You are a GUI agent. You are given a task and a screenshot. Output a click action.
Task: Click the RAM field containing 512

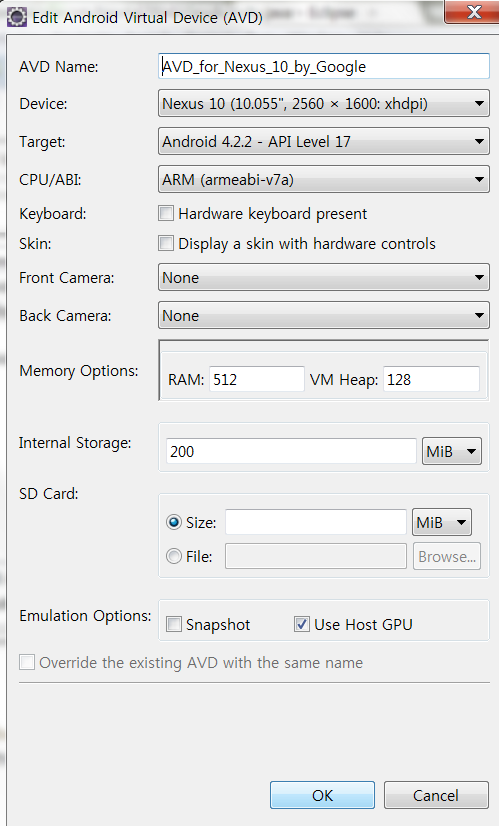(x=257, y=379)
